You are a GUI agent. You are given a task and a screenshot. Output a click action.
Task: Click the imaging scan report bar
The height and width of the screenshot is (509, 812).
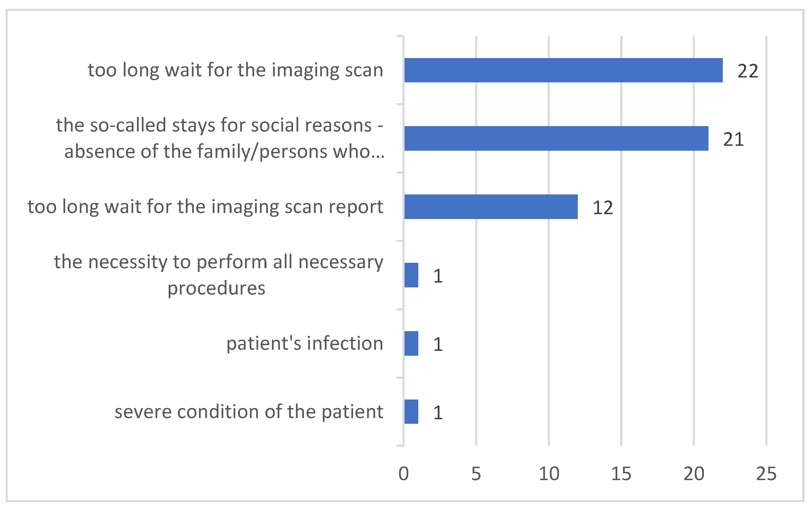491,207
